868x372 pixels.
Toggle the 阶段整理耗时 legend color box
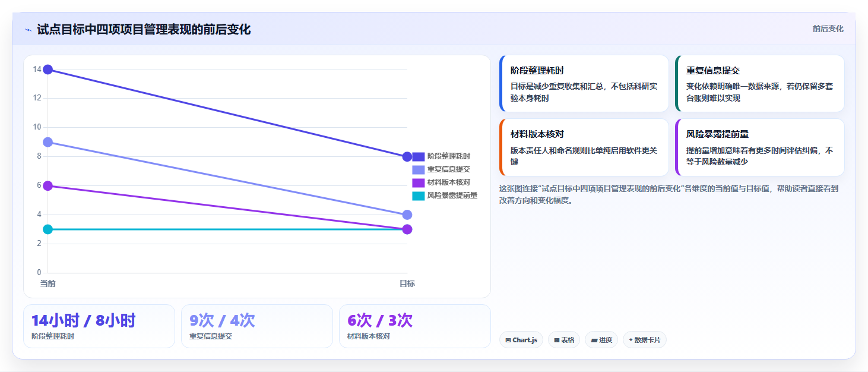pos(418,156)
